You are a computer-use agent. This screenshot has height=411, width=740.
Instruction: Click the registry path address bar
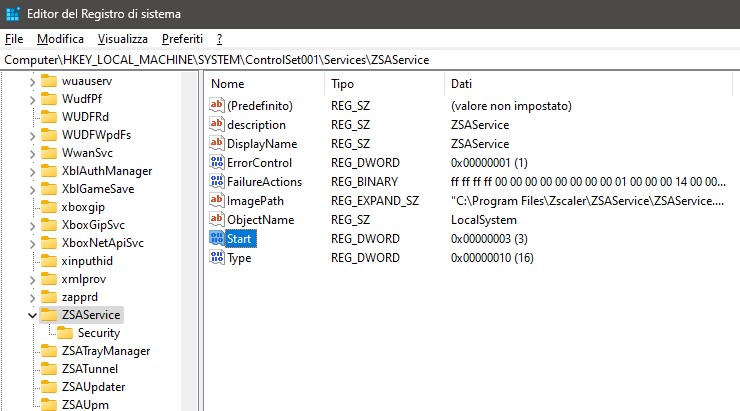point(370,60)
